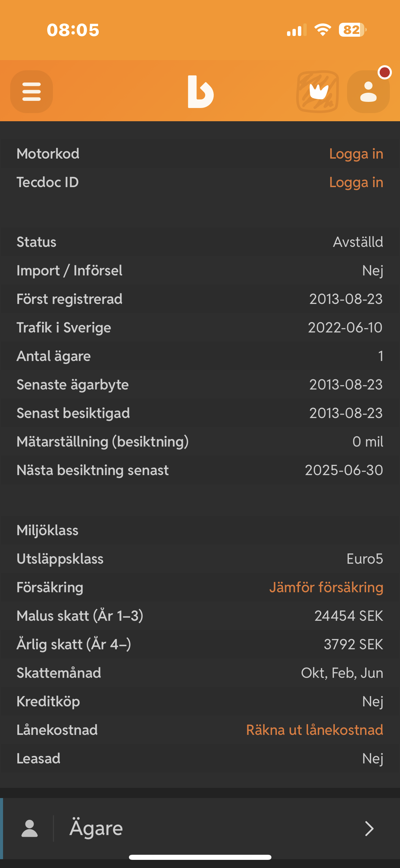The height and width of the screenshot is (868, 400).
Task: Tap the red notification dot on profile
Action: click(385, 72)
